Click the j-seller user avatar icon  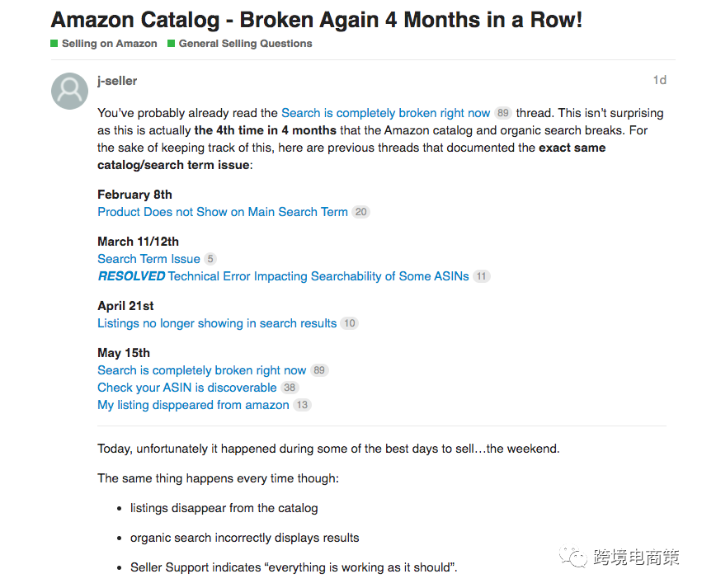(69, 91)
